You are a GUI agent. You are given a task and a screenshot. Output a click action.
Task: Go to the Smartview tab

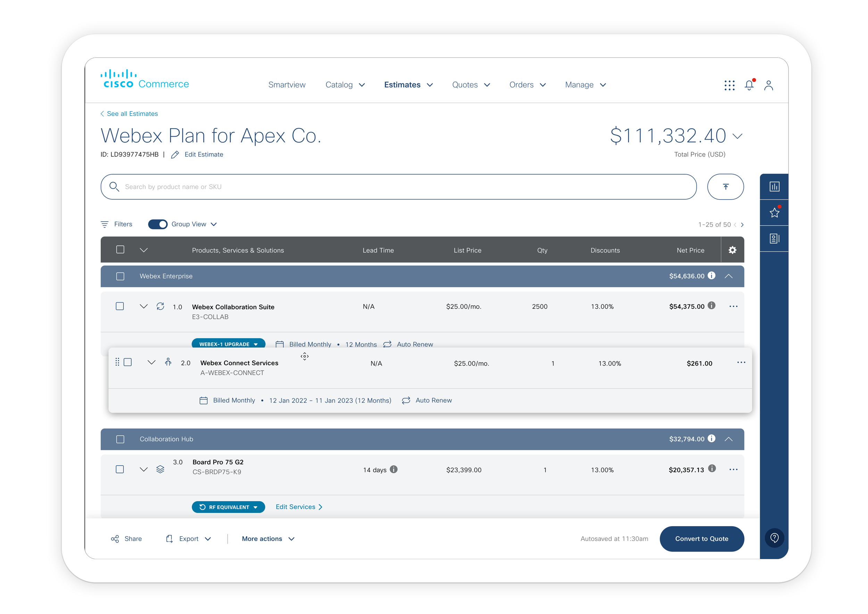click(286, 85)
